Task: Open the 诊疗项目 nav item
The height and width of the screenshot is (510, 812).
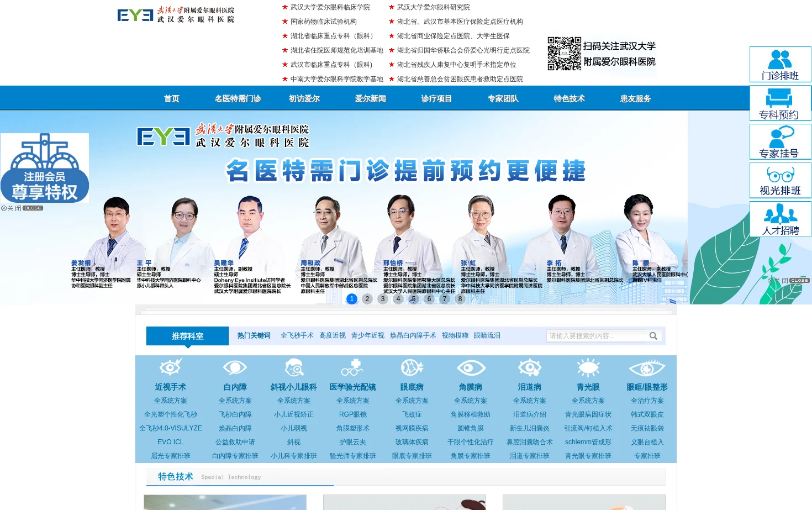Action: tap(437, 98)
